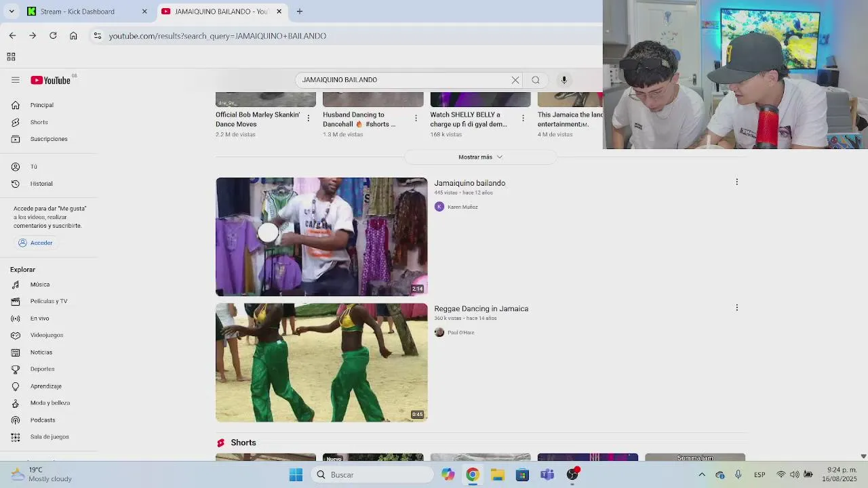Open the Chrome tab search dropdown arrow

pos(12,12)
